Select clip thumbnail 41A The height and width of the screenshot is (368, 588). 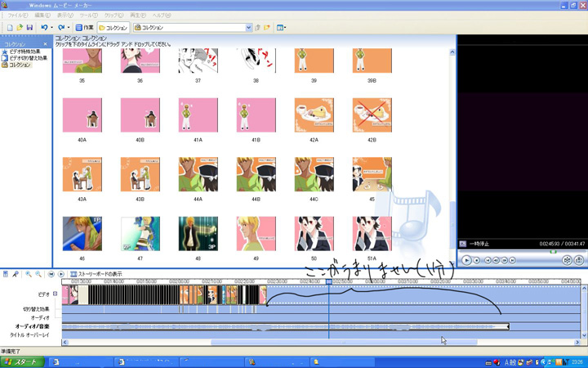[198, 115]
